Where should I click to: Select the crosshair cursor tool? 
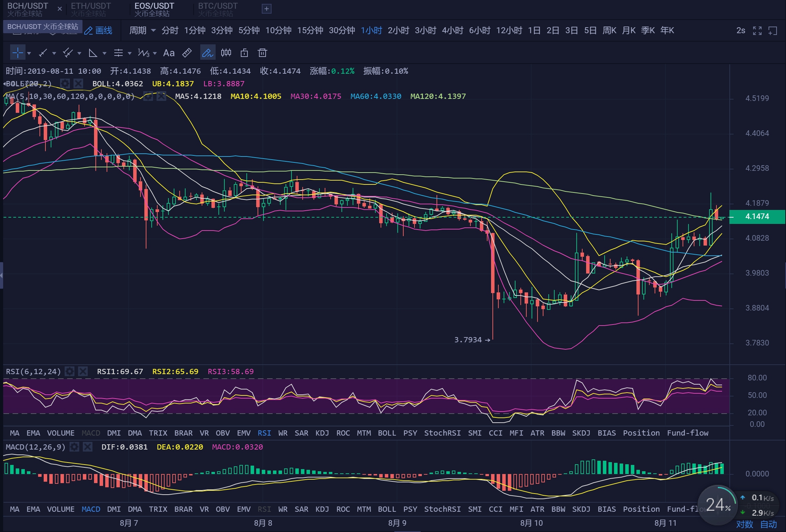tap(17, 53)
